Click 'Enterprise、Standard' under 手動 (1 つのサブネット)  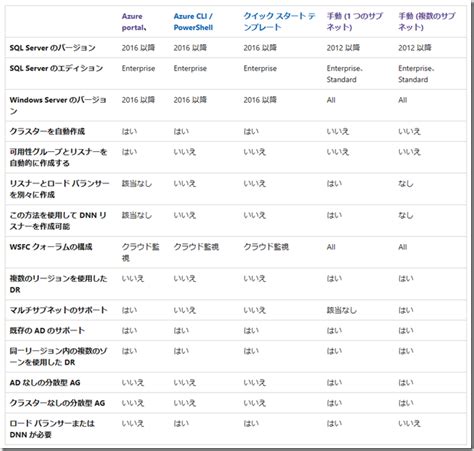345,74
